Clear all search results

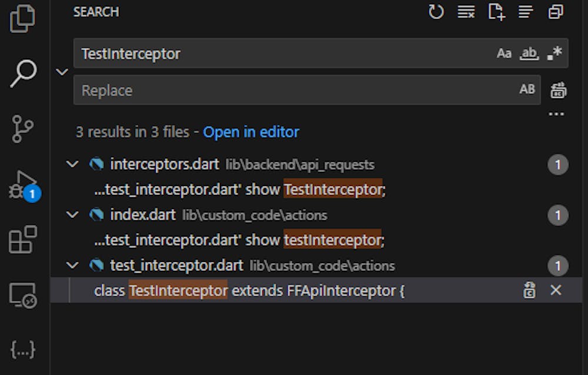click(466, 12)
